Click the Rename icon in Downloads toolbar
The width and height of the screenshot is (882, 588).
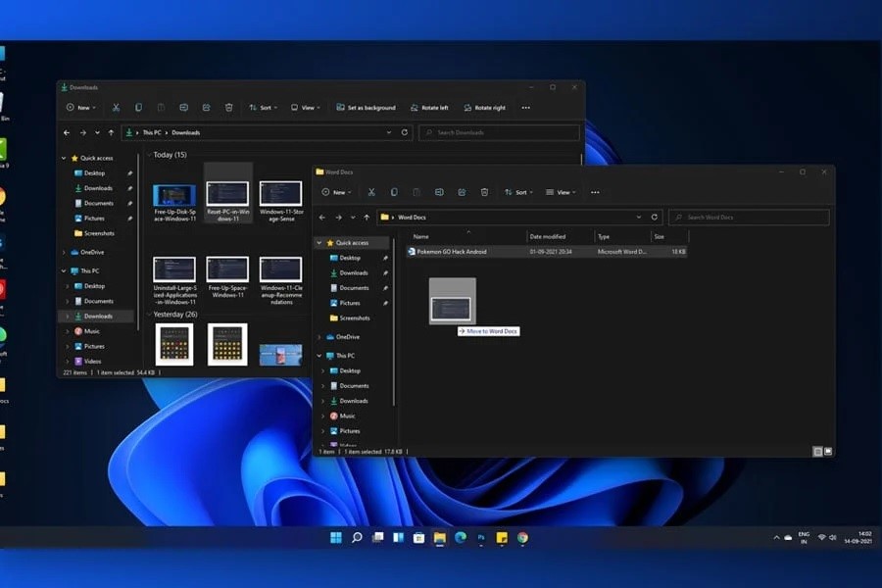pyautogui.click(x=183, y=108)
